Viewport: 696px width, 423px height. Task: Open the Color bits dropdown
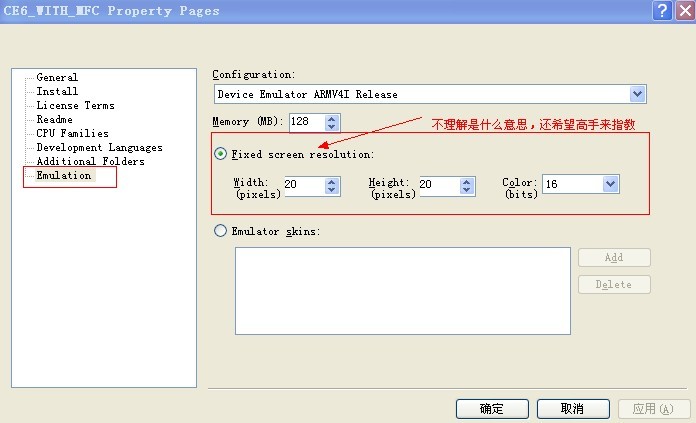[x=611, y=184]
